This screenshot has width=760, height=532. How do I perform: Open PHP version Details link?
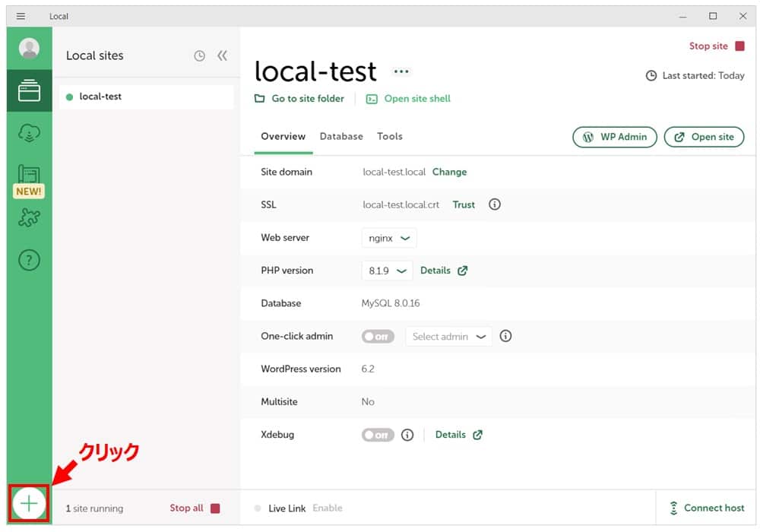coord(444,271)
